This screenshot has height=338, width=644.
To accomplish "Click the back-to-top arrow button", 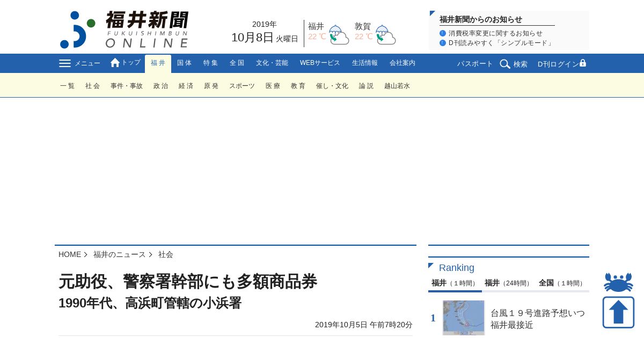I will (618, 312).
